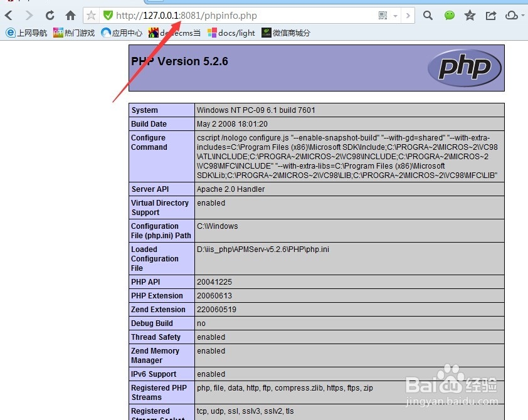528x420 pixels.
Task: Select the PHP API label
Action: (x=145, y=282)
